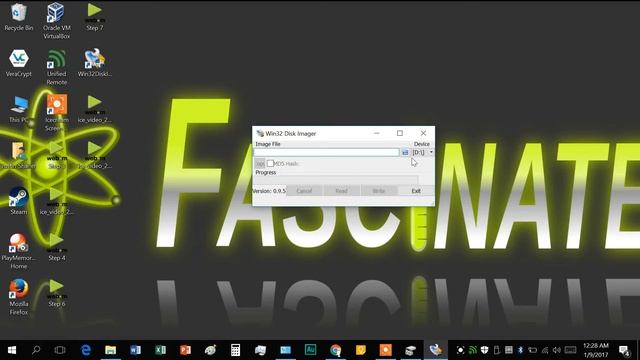Open the Device drive dropdown

click(x=423, y=152)
